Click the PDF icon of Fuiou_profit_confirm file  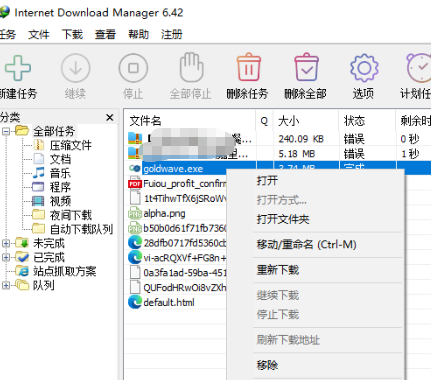pyautogui.click(x=135, y=184)
